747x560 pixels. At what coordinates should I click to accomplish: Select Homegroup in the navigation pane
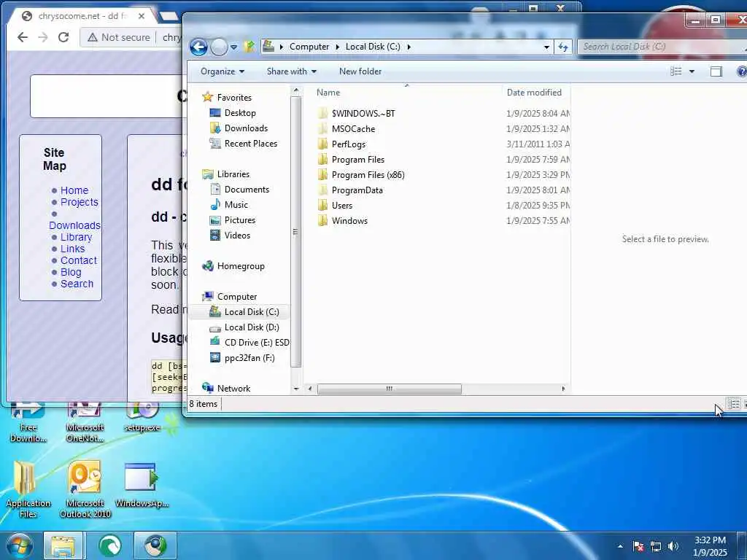coord(241,265)
